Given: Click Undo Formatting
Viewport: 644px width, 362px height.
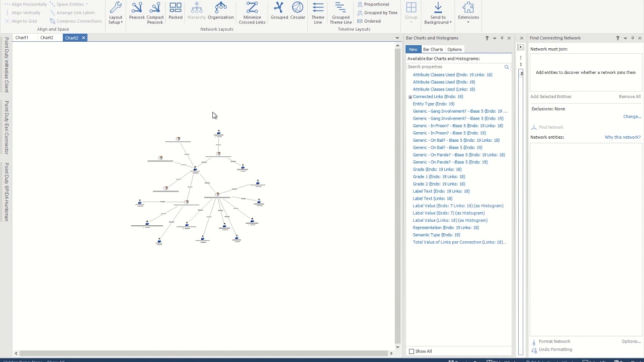Looking at the screenshot, I should 551,350.
